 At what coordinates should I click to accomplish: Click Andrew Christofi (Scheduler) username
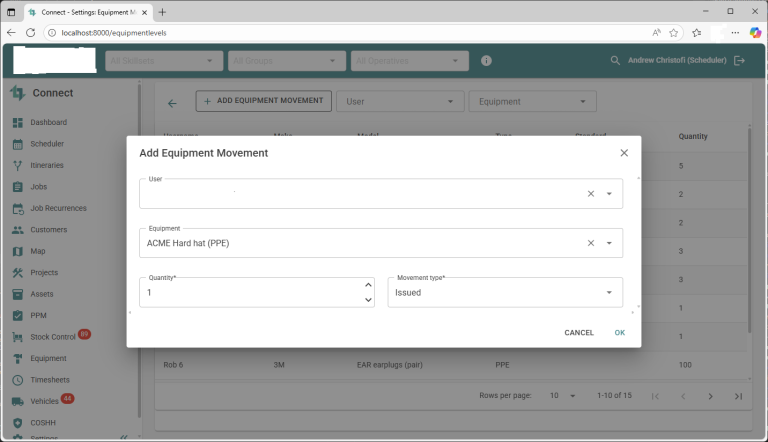(x=677, y=60)
